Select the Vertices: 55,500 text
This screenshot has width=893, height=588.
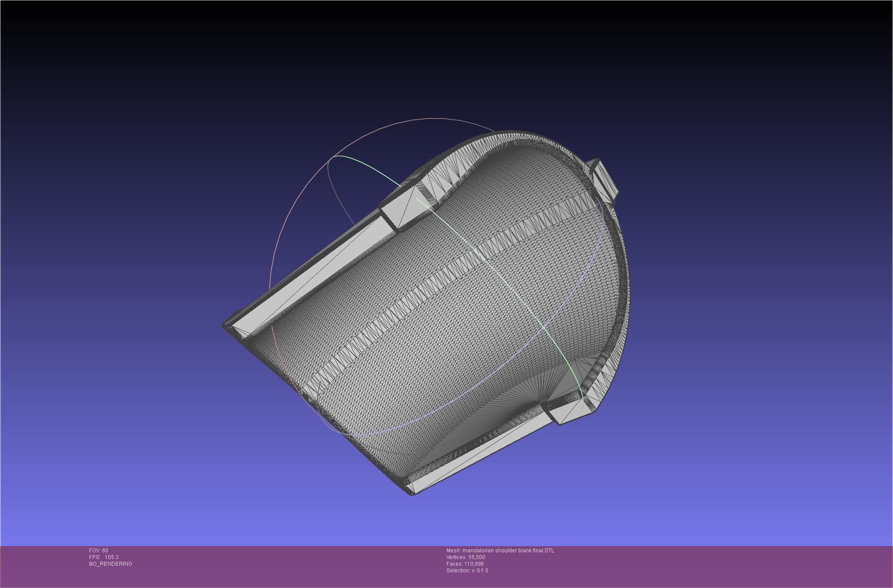click(x=466, y=557)
